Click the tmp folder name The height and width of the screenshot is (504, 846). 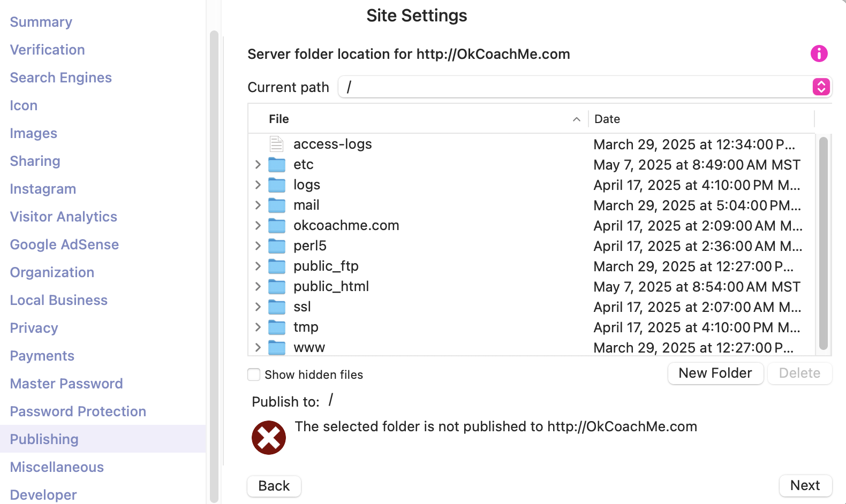click(306, 327)
